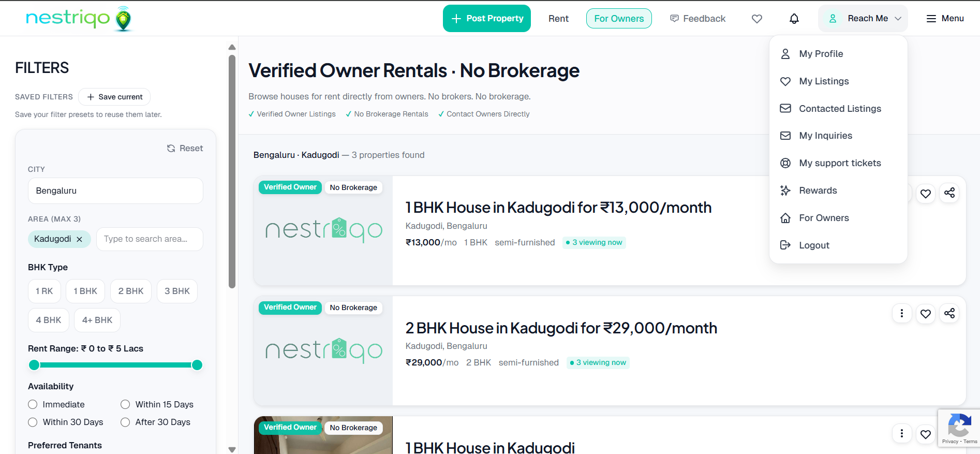Open the wishlist heart icon in header
Screen dimensions: 980x454
pos(757,19)
